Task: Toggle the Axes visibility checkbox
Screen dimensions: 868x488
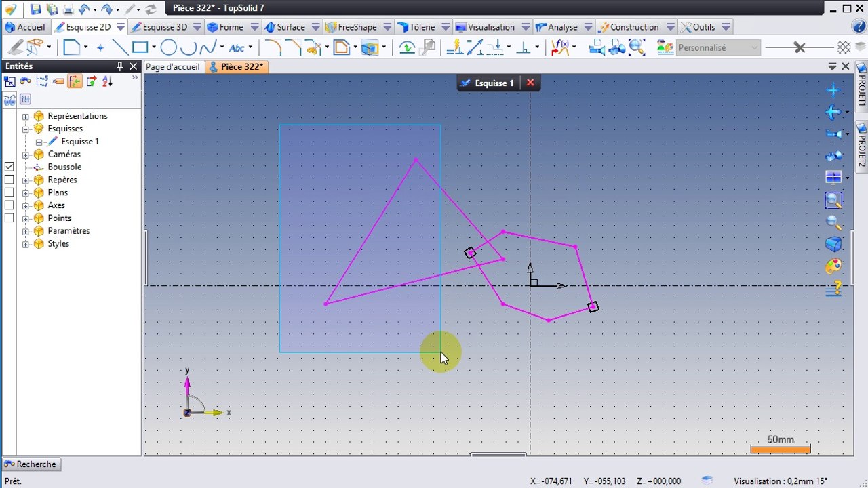Action: point(9,205)
